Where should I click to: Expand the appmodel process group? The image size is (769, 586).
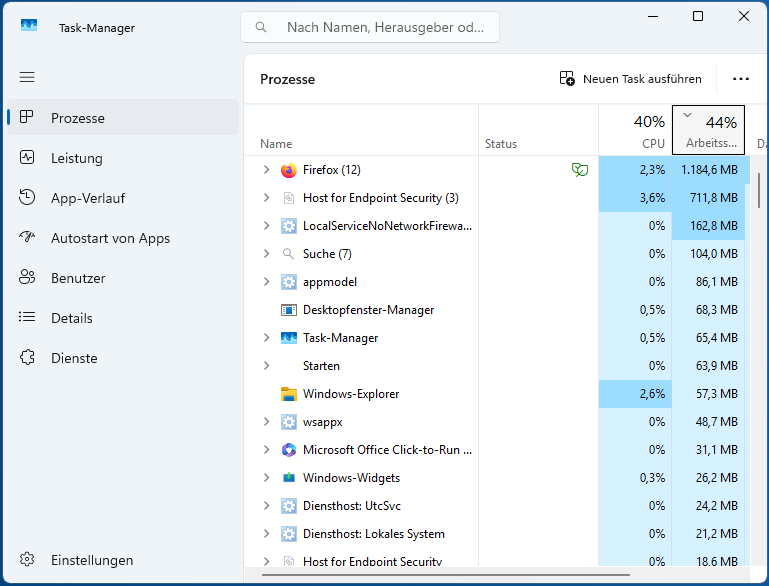tap(266, 281)
